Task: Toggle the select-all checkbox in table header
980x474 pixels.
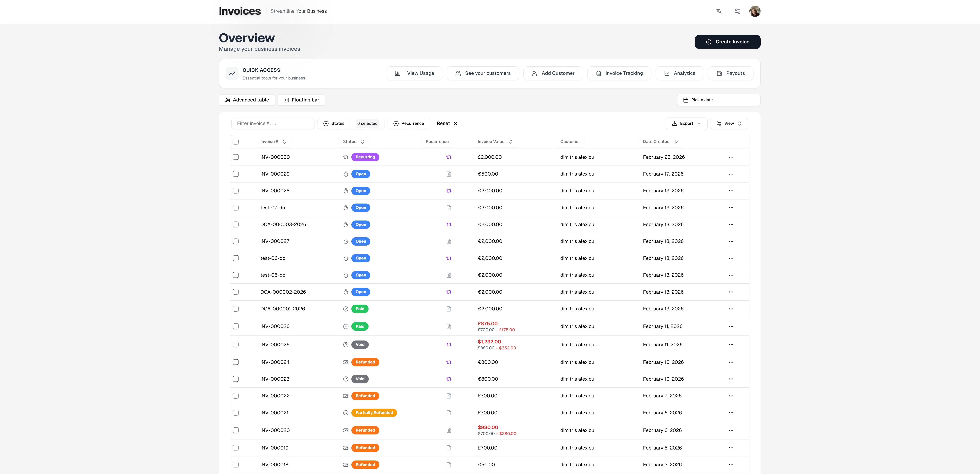Action: (235, 142)
